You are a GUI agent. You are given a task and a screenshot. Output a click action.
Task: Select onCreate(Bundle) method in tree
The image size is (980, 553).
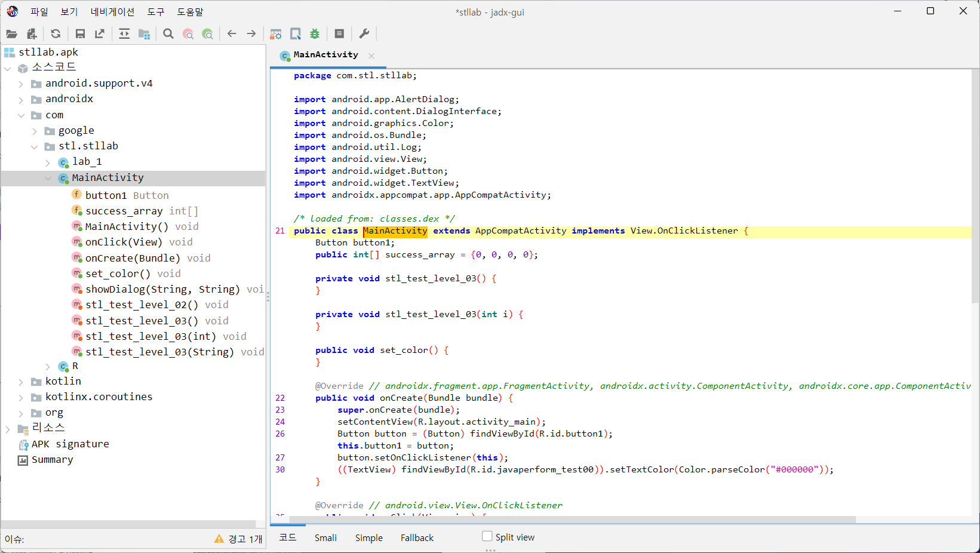tap(133, 258)
